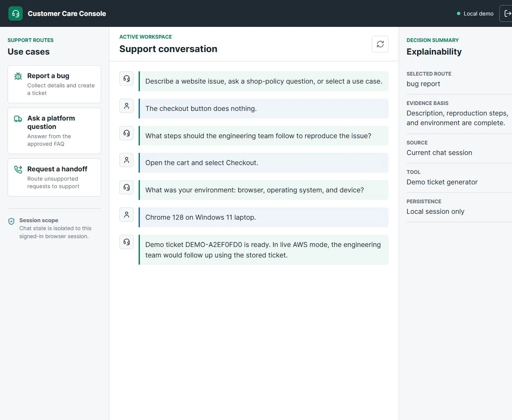Click the message 'The checkout button does nothing.'
This screenshot has width=512, height=420.
[x=264, y=108]
